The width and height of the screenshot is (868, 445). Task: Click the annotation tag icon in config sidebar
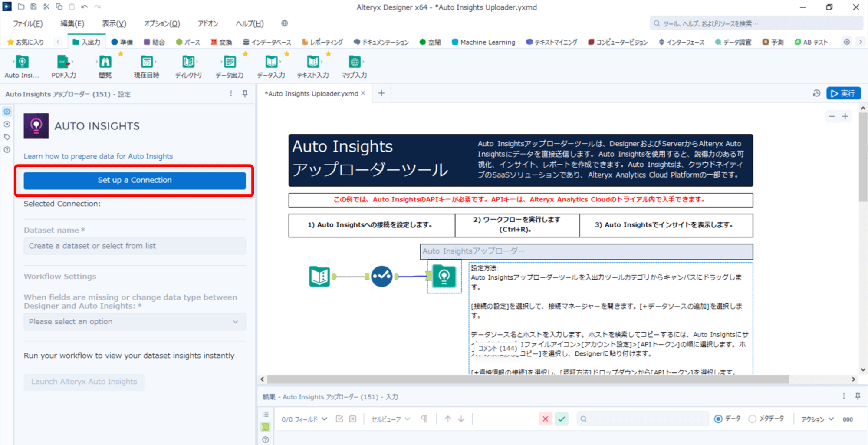tap(7, 137)
